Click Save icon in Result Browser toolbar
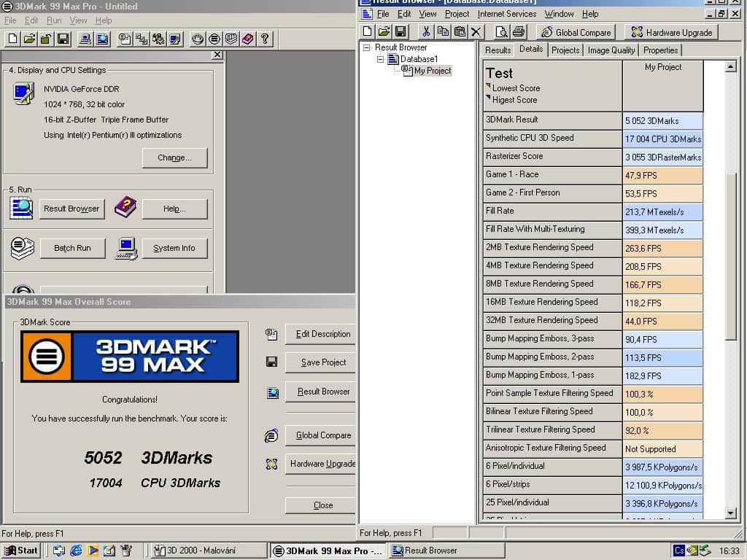The image size is (747, 560). pos(400,32)
